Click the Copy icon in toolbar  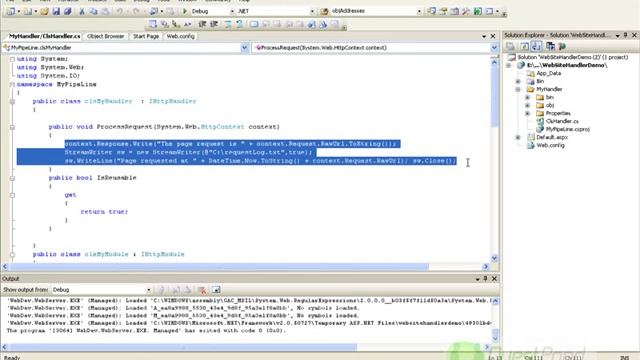pyautogui.click(x=93, y=11)
